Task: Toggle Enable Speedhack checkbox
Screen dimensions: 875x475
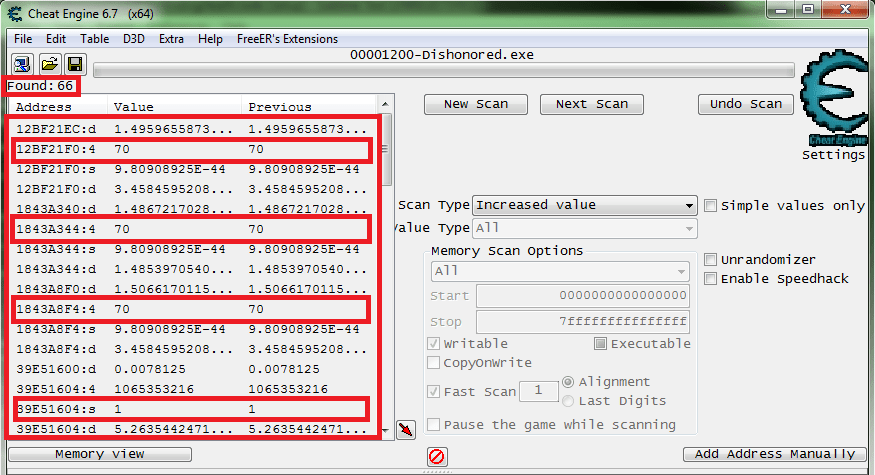Action: tap(710, 279)
